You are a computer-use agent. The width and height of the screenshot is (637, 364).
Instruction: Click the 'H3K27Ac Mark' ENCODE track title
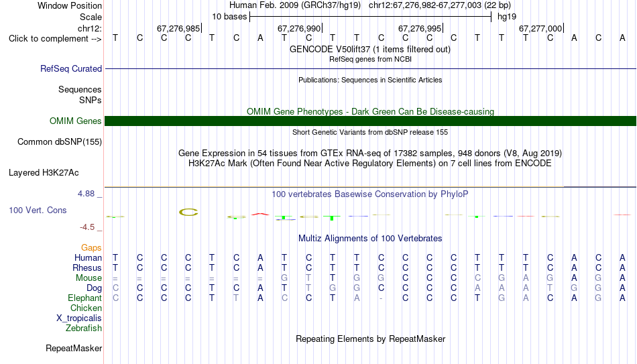tap(370, 164)
